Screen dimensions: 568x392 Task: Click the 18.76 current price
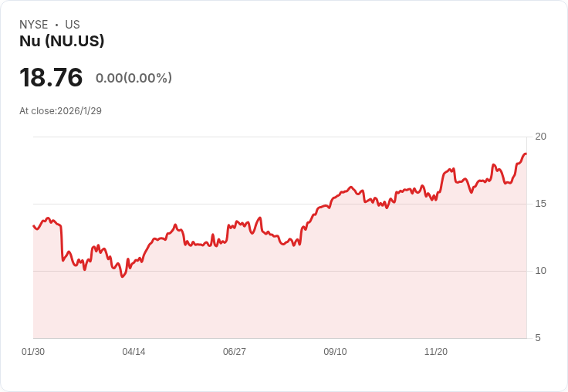pyautogui.click(x=51, y=77)
